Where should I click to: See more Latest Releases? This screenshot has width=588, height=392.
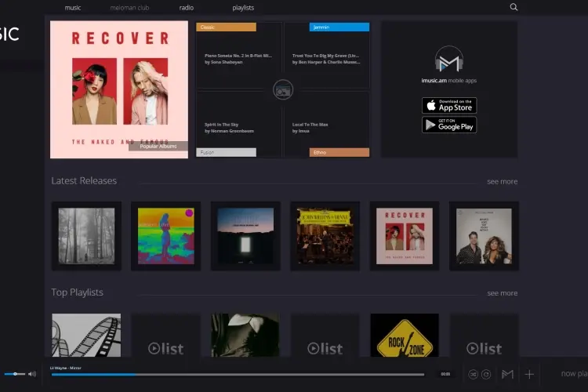point(502,182)
